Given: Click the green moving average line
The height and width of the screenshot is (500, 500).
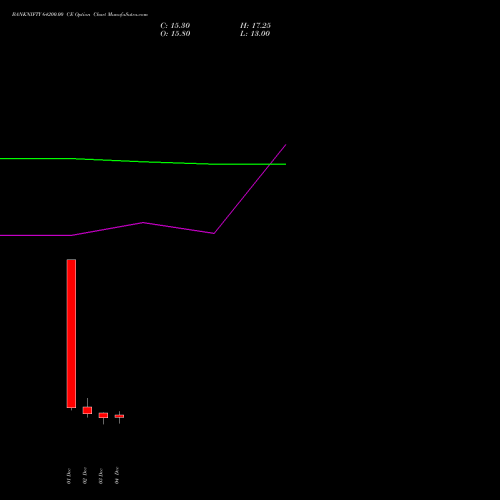Looking at the screenshot, I should click(143, 162).
